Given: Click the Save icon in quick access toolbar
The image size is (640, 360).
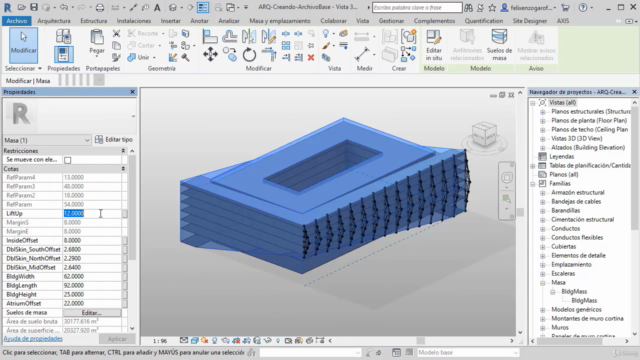Looking at the screenshot, I should pyautogui.click(x=34, y=7).
